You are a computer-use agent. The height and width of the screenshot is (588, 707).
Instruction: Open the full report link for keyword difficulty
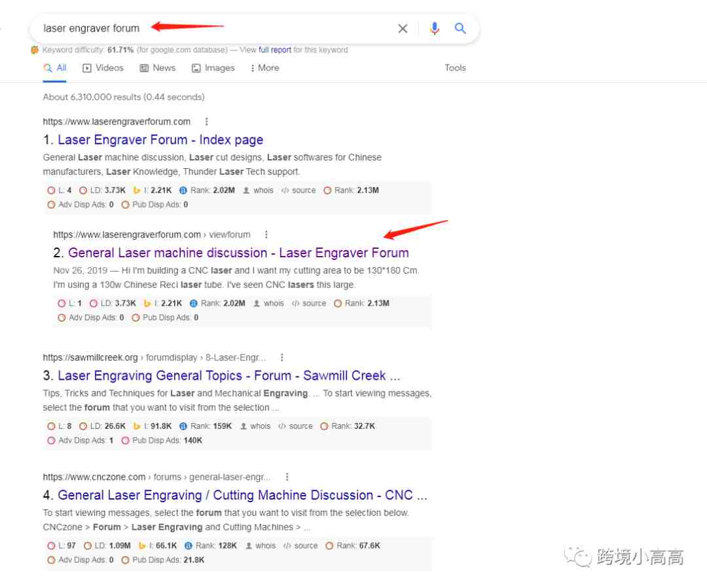point(274,50)
